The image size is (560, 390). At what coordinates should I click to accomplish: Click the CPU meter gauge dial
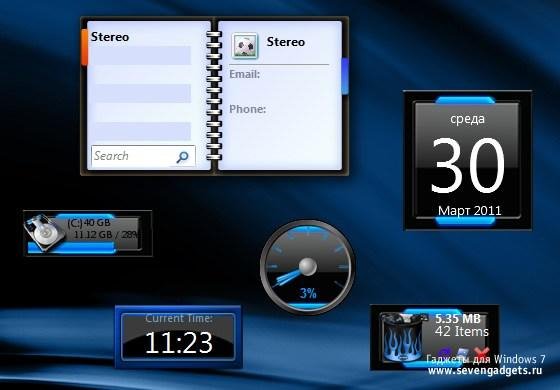point(308,267)
